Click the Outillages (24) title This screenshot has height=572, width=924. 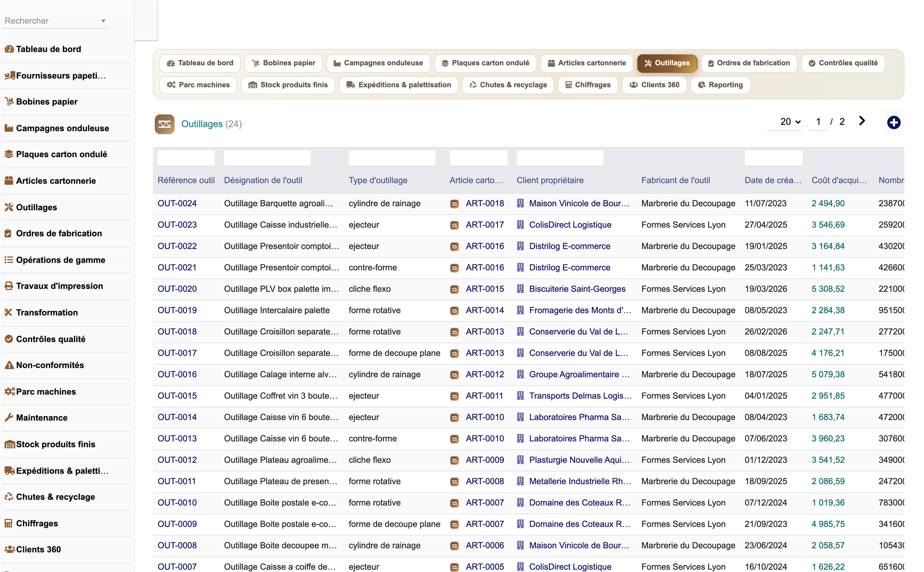211,124
